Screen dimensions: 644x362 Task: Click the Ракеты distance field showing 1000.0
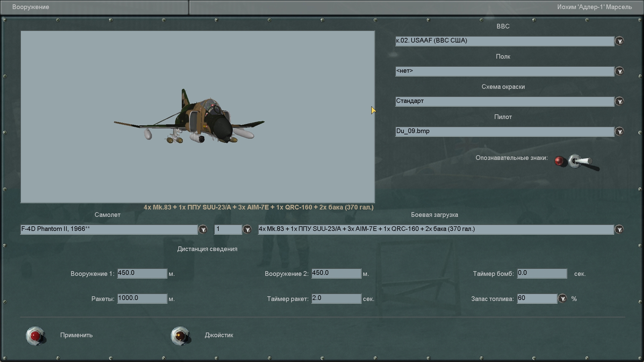tap(142, 298)
